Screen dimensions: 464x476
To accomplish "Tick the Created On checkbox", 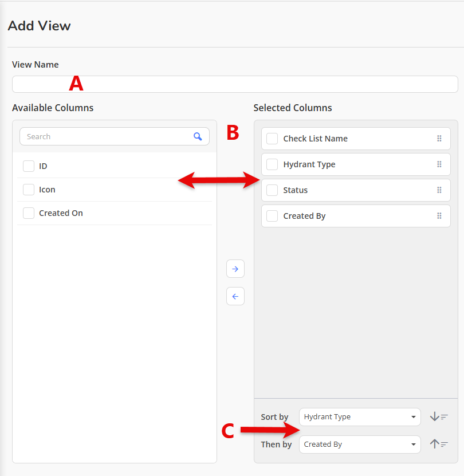I will point(29,213).
